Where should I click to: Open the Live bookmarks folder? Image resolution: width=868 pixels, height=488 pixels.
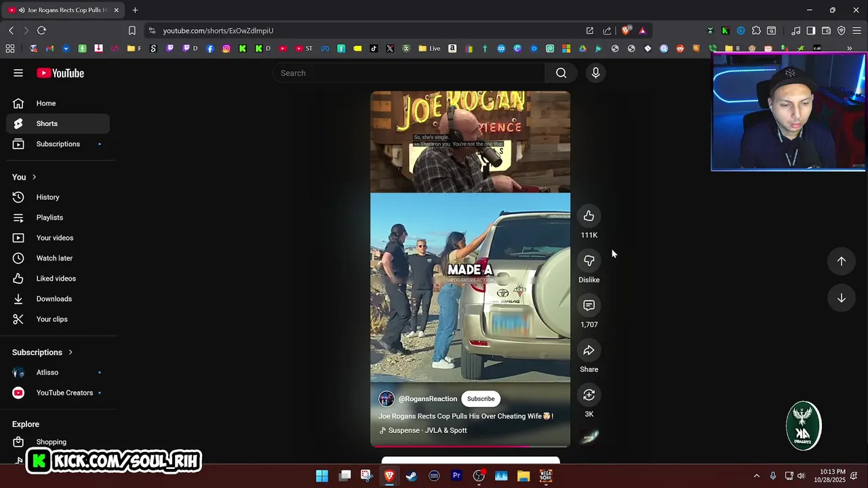coord(429,49)
